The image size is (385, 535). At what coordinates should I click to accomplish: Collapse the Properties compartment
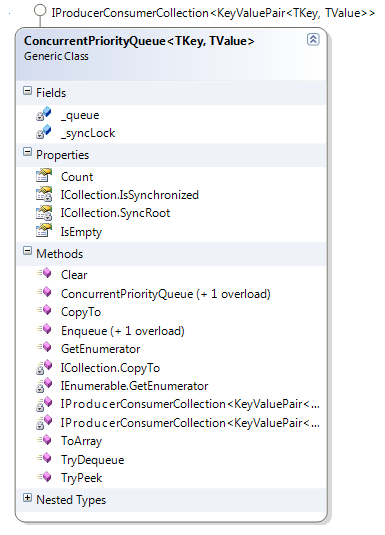[x=27, y=152]
